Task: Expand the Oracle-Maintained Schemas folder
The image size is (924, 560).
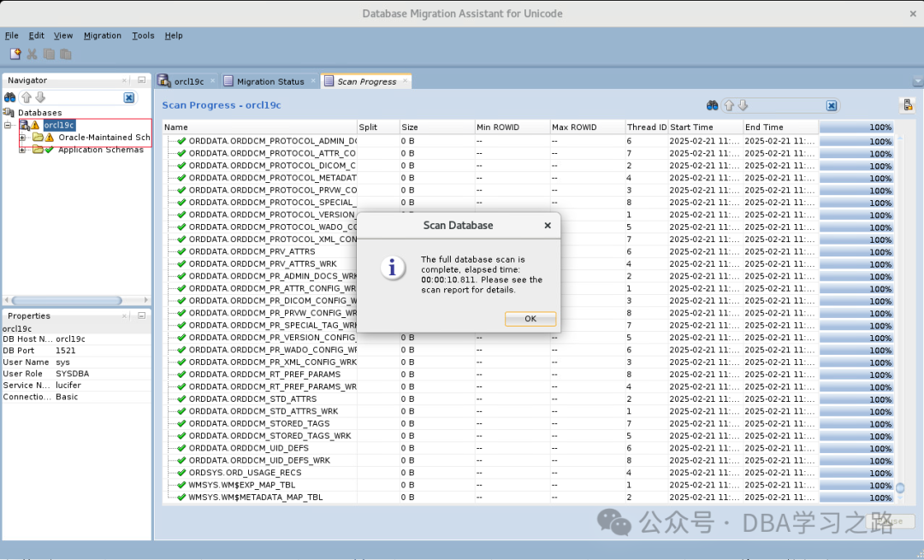Action: pyautogui.click(x=22, y=137)
